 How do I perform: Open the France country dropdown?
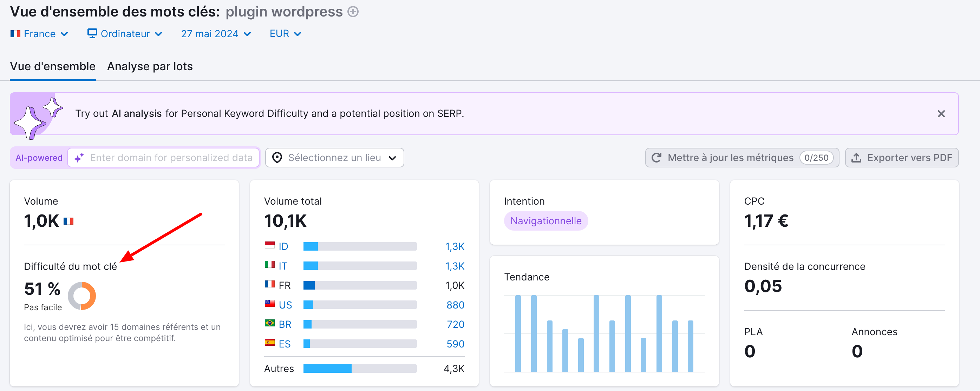point(39,34)
